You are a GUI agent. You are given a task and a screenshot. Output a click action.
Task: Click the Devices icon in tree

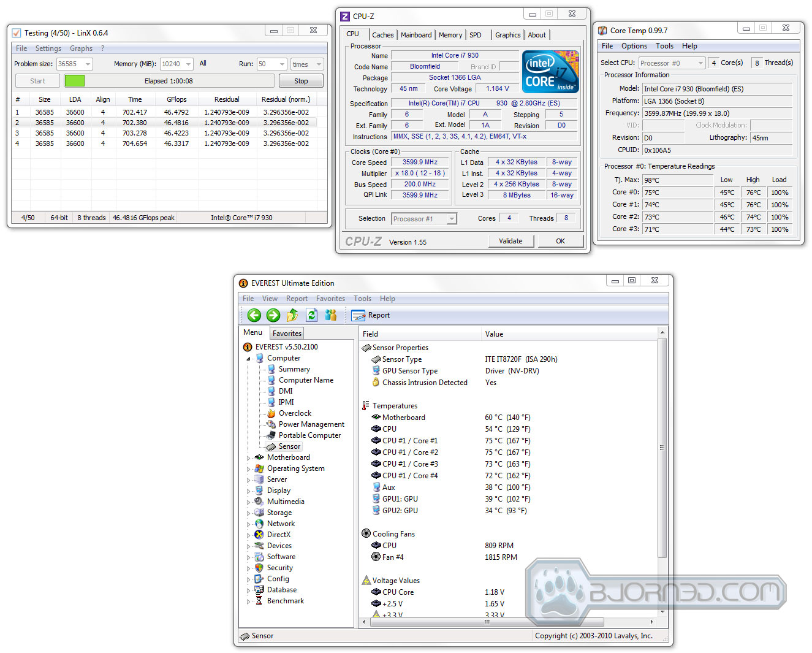pos(259,546)
